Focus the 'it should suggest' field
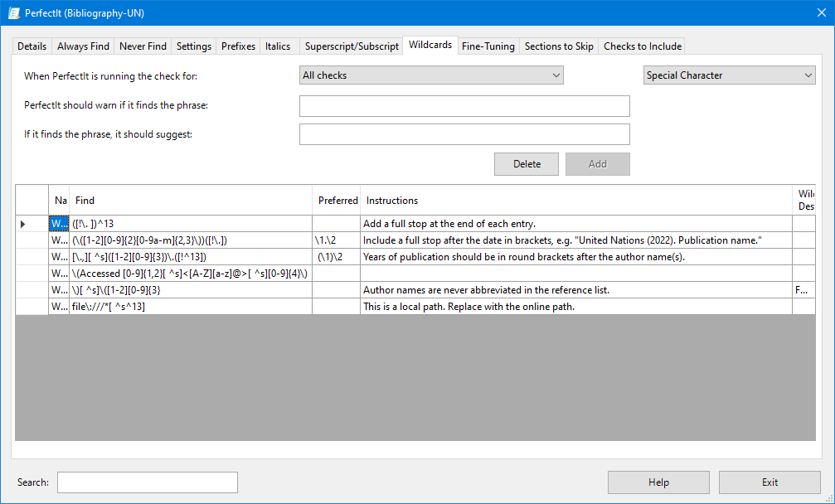835x504 pixels. (464, 134)
